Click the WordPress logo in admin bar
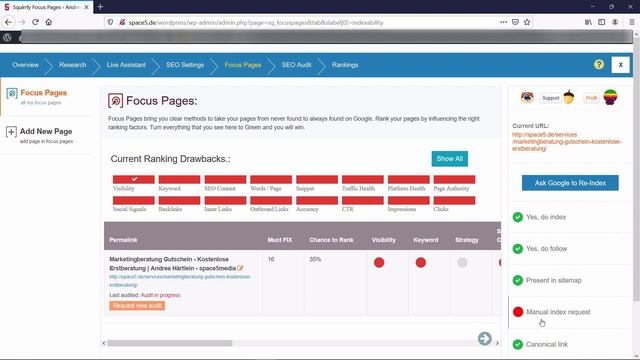The height and width of the screenshot is (360, 640). (7, 37)
